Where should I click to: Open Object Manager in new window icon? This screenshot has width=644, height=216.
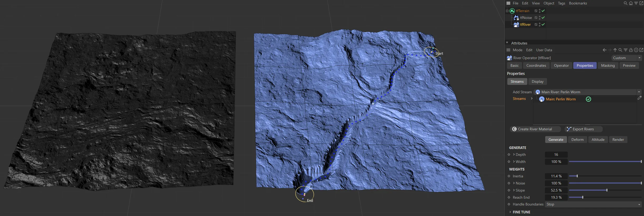[641, 3]
